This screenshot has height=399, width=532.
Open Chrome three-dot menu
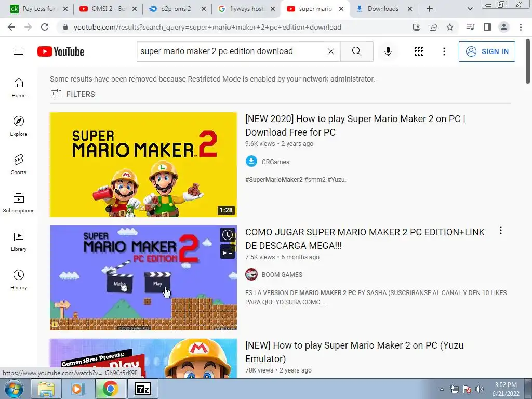[x=521, y=27]
